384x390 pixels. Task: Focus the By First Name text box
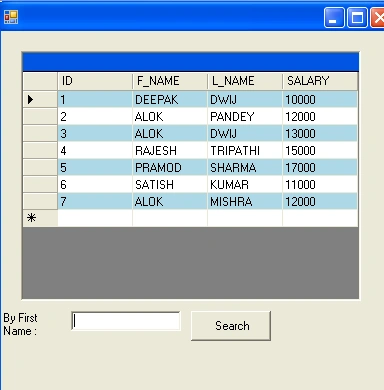tap(126, 321)
